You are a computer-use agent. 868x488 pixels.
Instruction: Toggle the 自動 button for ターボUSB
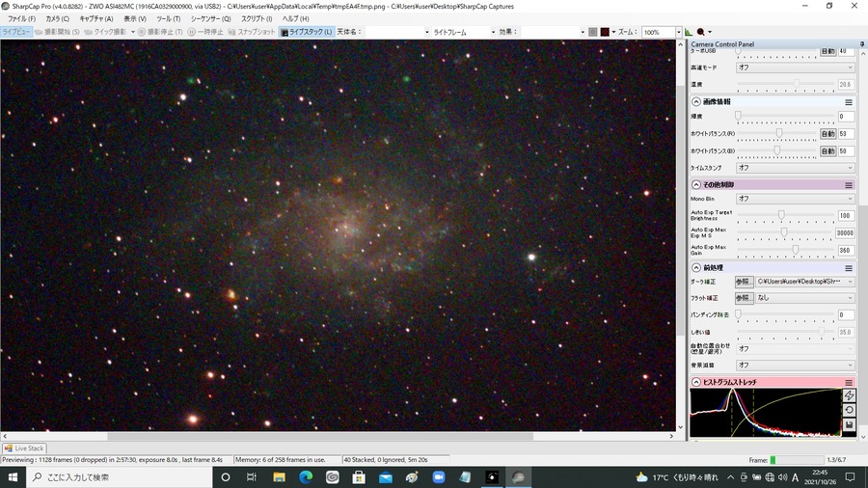[827, 51]
